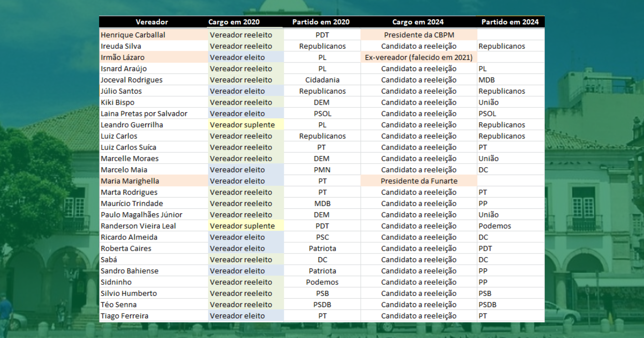The image size is (644, 338).
Task: Select the 'Partido em 2024' column header
Action: pyautogui.click(x=510, y=22)
